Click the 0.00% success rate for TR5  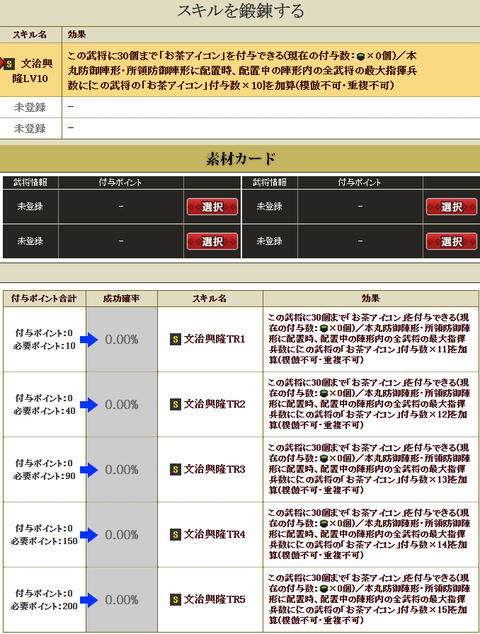pyautogui.click(x=122, y=600)
